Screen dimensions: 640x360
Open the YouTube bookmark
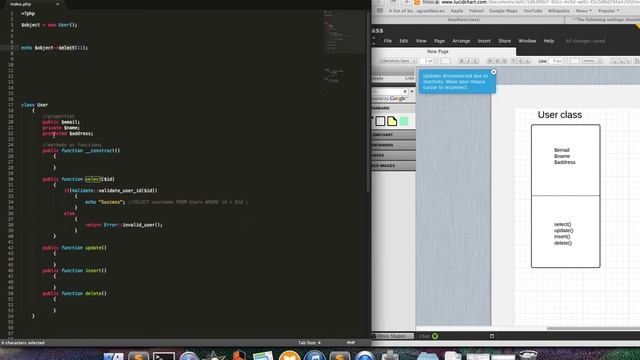click(x=533, y=11)
